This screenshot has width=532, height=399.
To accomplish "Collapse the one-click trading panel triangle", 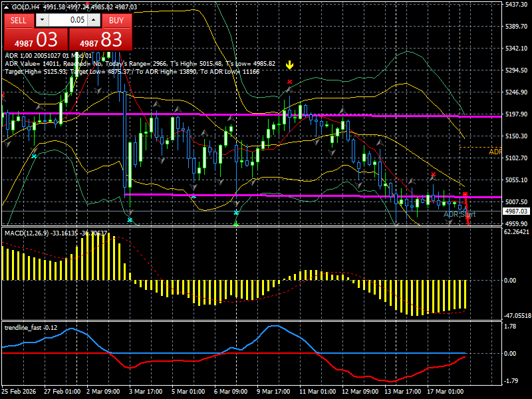I will point(7,7).
